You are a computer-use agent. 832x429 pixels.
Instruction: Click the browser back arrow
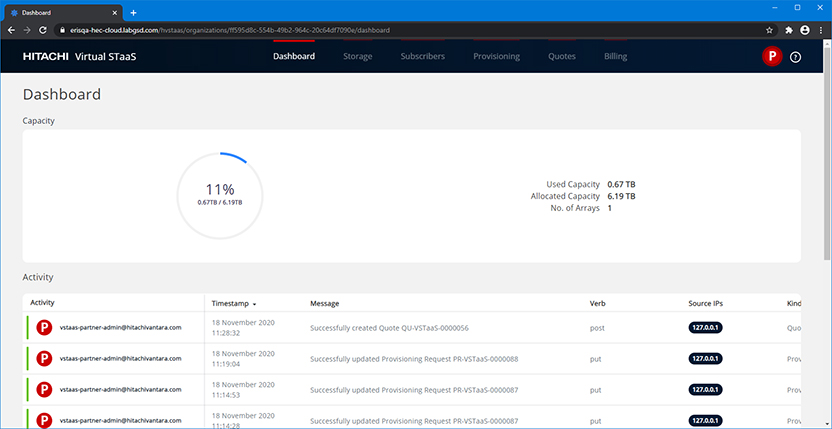tap(11, 30)
